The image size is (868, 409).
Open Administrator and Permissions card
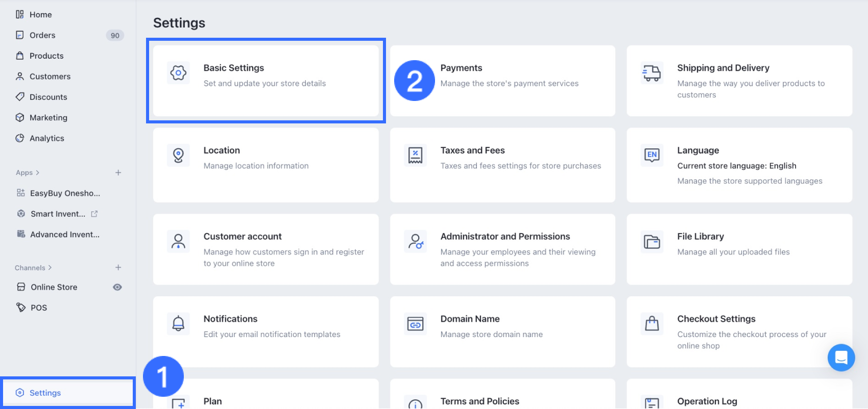502,249
